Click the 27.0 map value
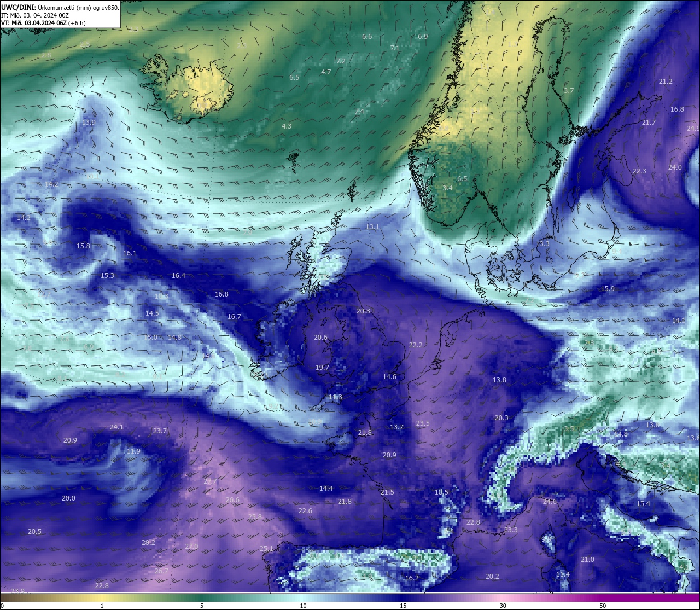This screenshot has height=610, width=700. pos(191,547)
